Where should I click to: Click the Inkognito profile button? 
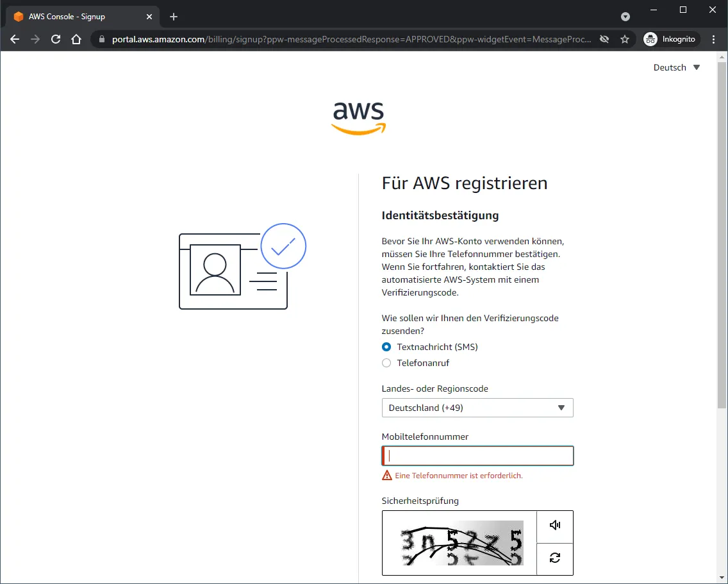[670, 39]
